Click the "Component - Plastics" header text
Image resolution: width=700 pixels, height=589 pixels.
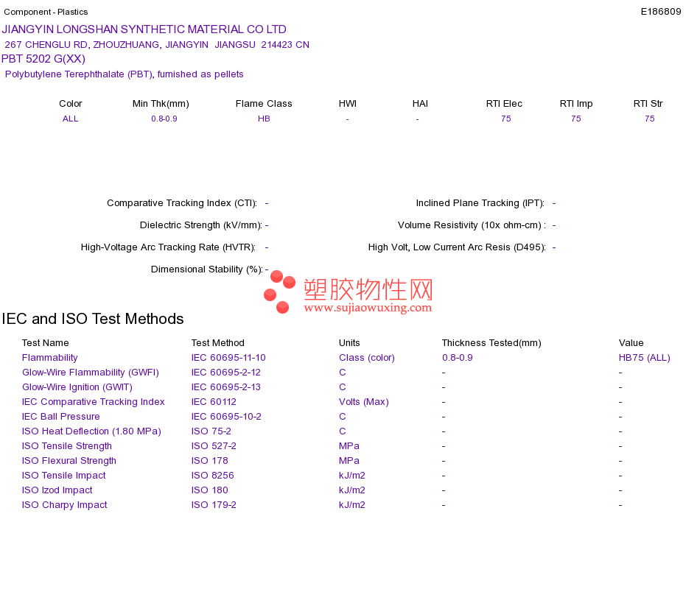click(46, 12)
